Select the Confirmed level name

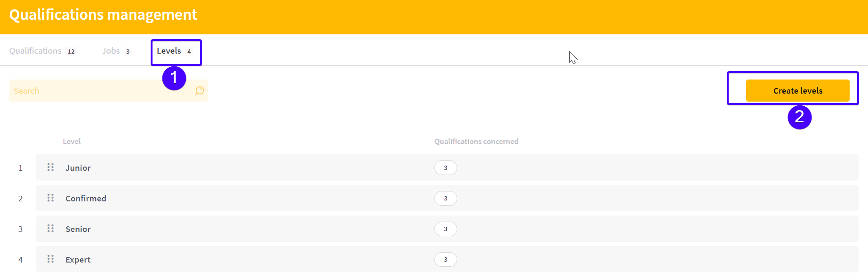tap(86, 199)
